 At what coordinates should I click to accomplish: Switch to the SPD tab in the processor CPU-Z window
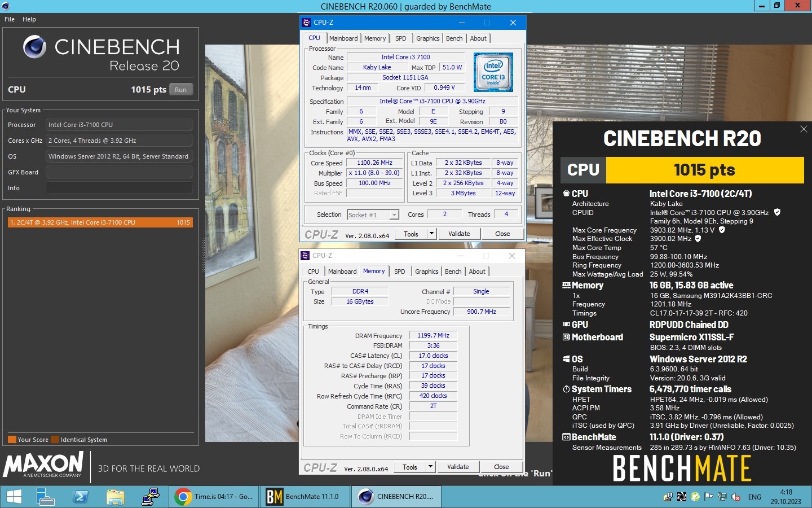pyautogui.click(x=401, y=38)
